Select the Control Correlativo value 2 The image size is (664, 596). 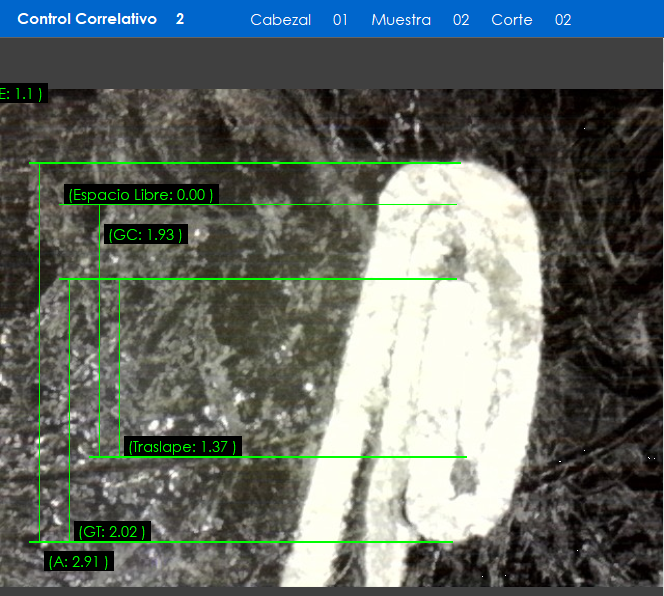click(180, 19)
